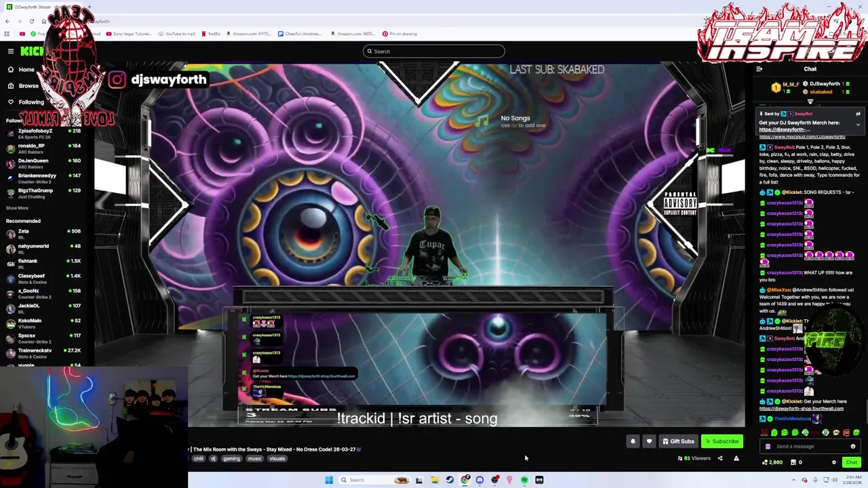Open nahyunworld recommended channel

[x=43, y=249]
